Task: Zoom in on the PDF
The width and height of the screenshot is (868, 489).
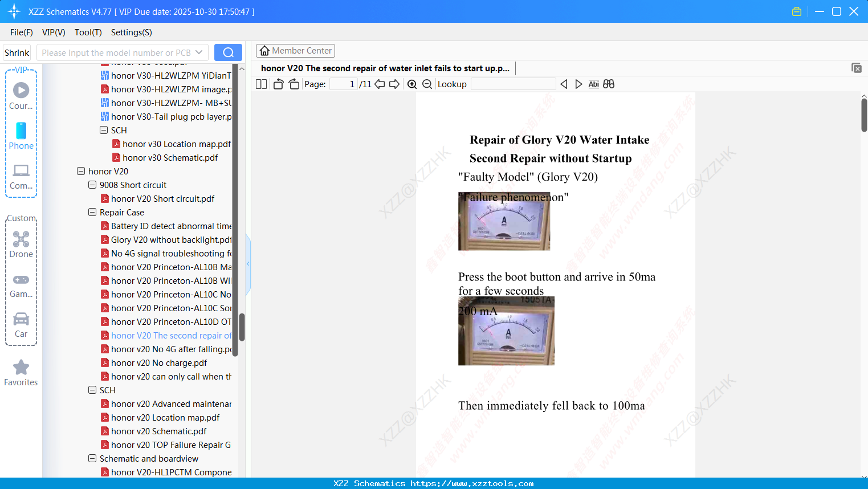Action: tap(412, 84)
